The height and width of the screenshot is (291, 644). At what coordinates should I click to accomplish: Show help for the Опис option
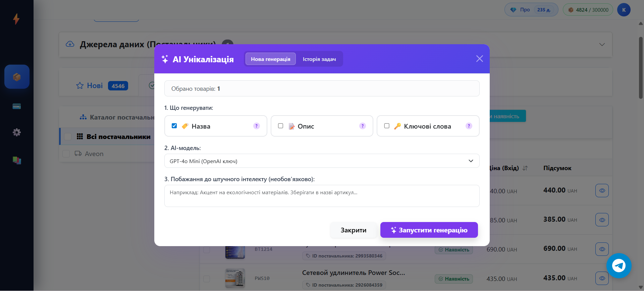363,126
